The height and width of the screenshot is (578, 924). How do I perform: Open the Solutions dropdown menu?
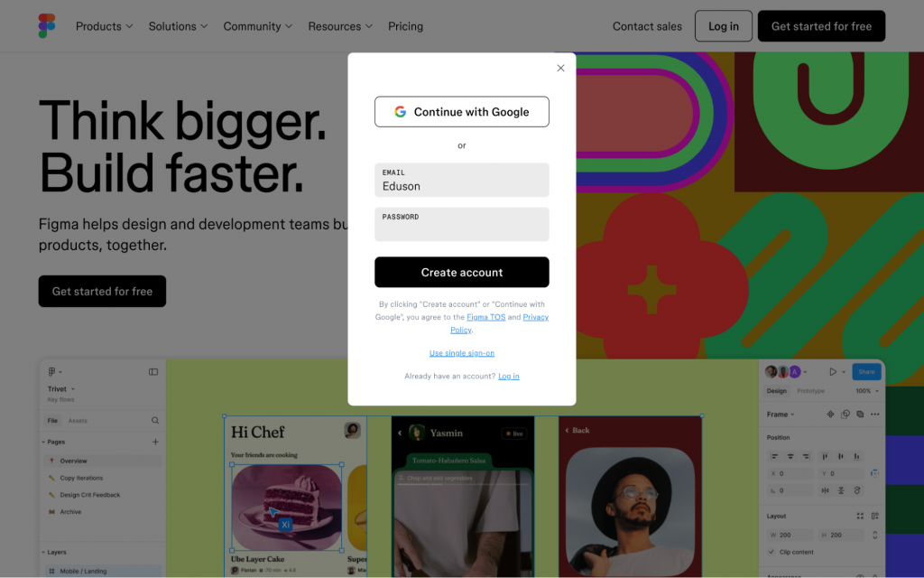pos(178,26)
